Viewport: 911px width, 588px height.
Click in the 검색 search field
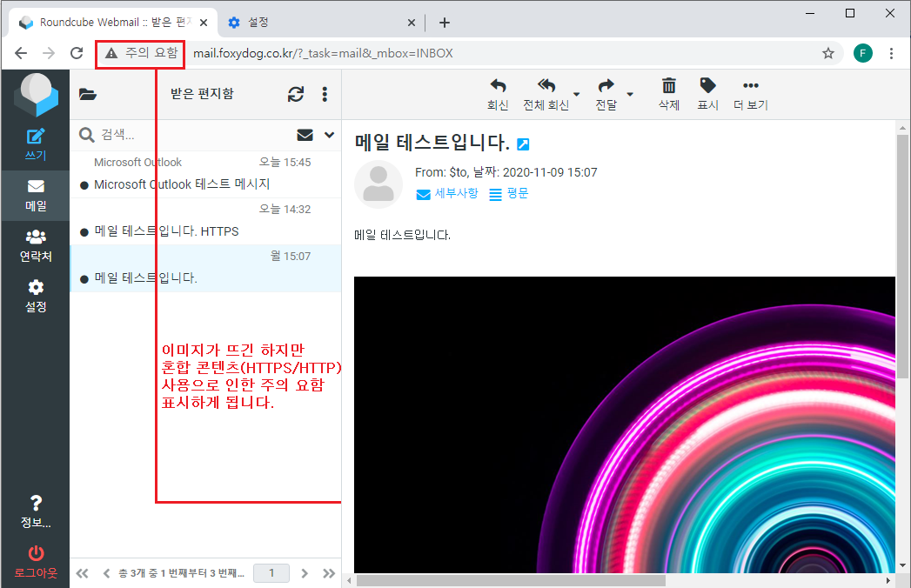195,135
